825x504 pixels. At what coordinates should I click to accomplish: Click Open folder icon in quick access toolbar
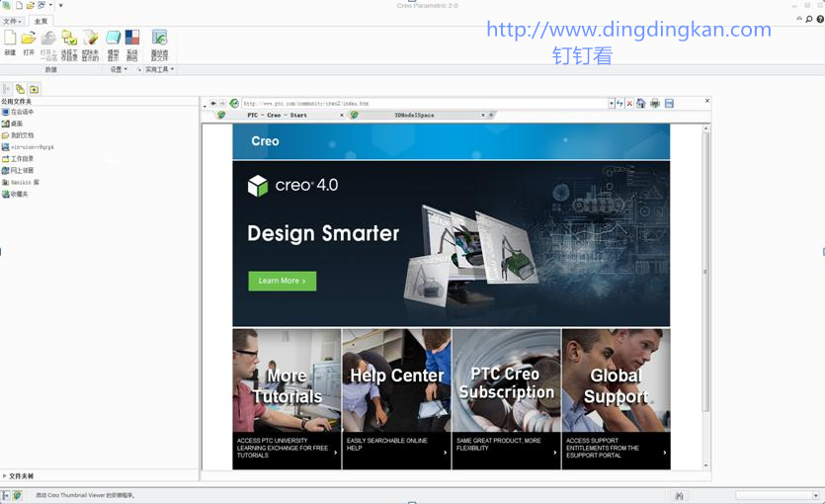point(30,5)
